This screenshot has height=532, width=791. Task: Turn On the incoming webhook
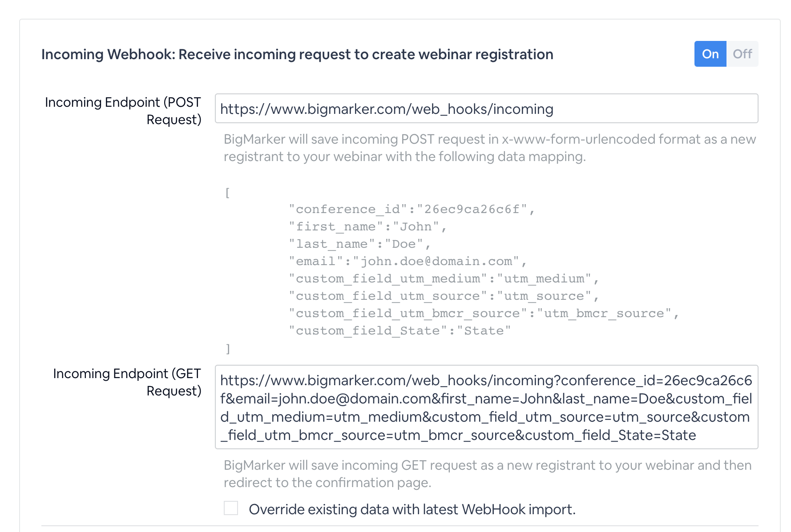710,53
